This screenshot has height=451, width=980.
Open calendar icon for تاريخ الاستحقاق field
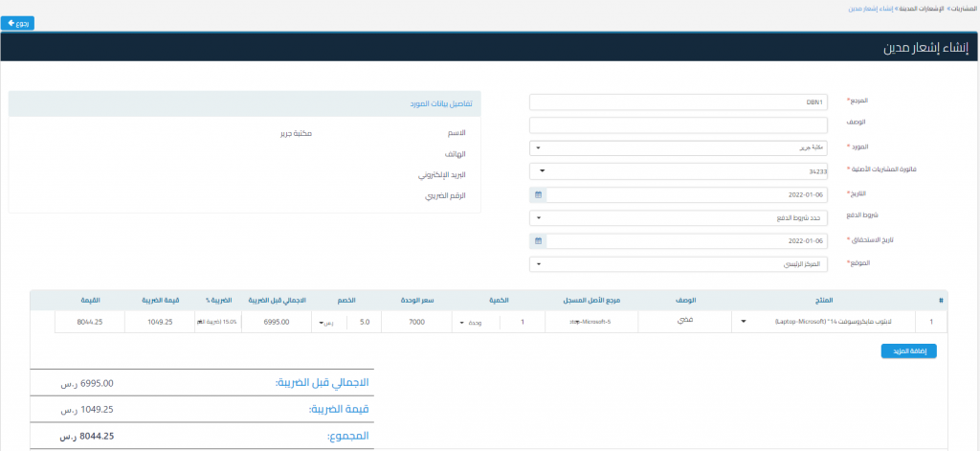tap(538, 240)
